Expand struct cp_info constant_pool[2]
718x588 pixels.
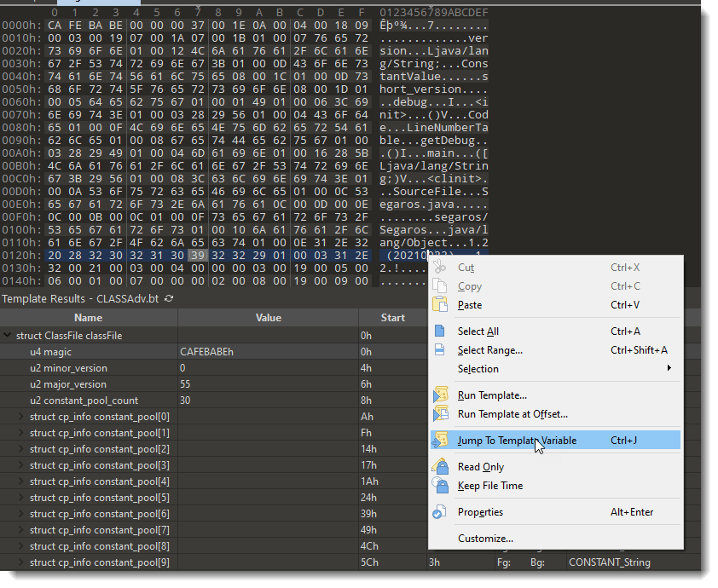click(x=21, y=449)
